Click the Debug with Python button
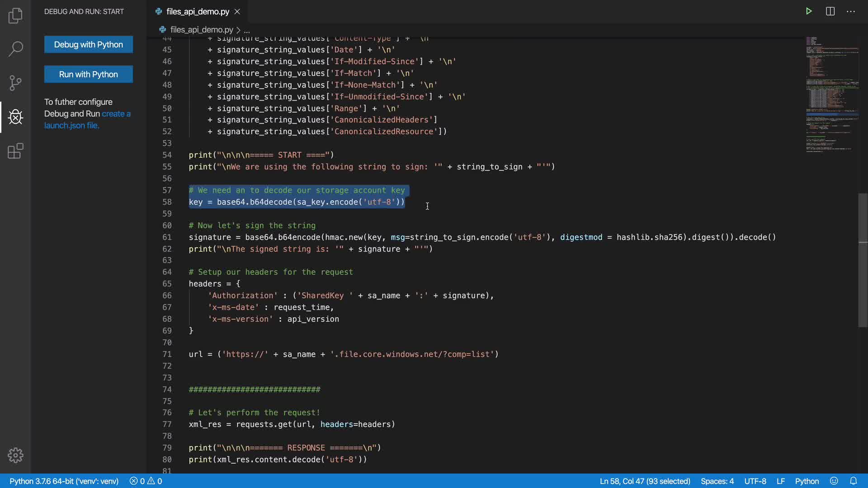The width and height of the screenshot is (868, 488). click(89, 44)
